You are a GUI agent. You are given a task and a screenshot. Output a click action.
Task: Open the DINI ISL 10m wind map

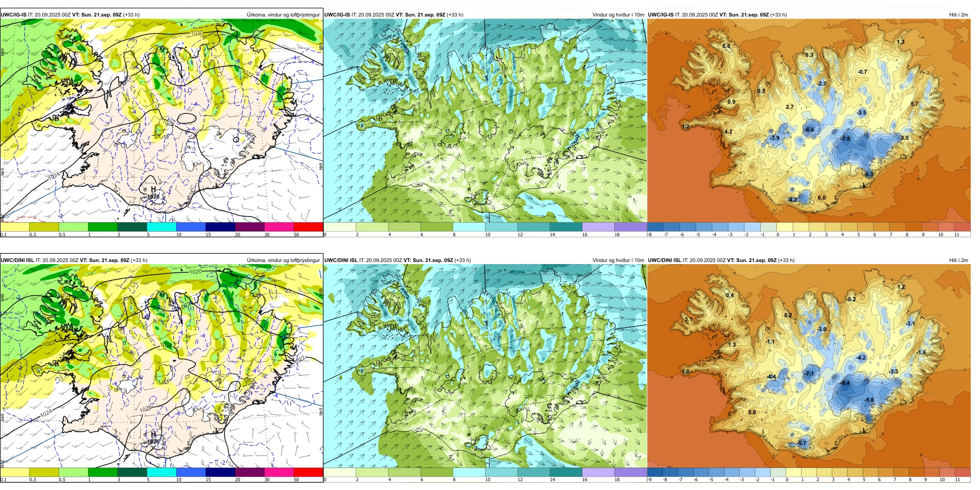pos(485,366)
